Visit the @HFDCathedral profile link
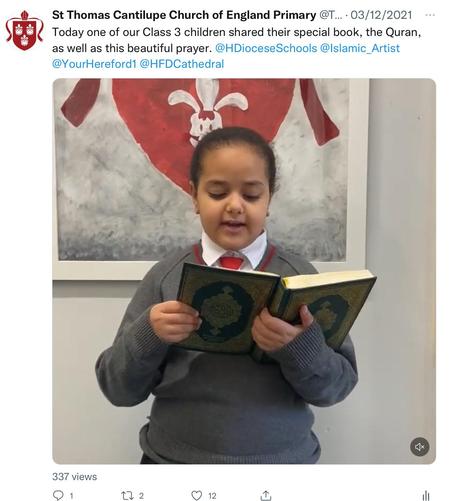This screenshot has height=501, width=450. pyautogui.click(x=182, y=64)
